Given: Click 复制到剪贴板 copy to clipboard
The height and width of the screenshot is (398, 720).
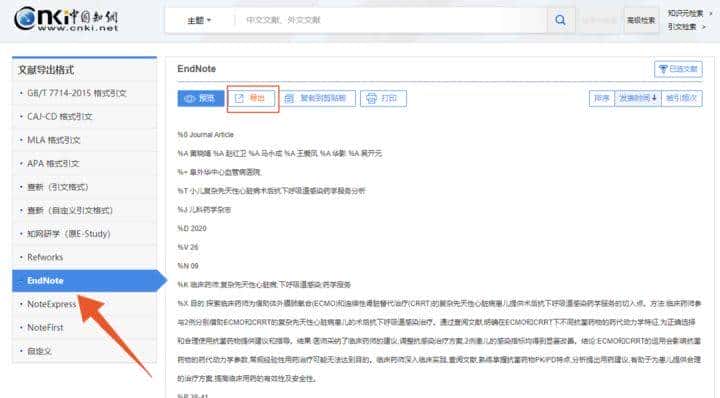Looking at the screenshot, I should (x=316, y=98).
